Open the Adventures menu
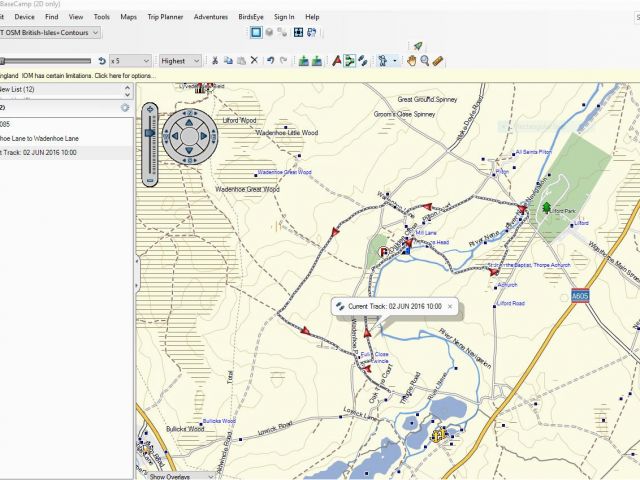Screen dimensions: 640x480 pyautogui.click(x=211, y=17)
